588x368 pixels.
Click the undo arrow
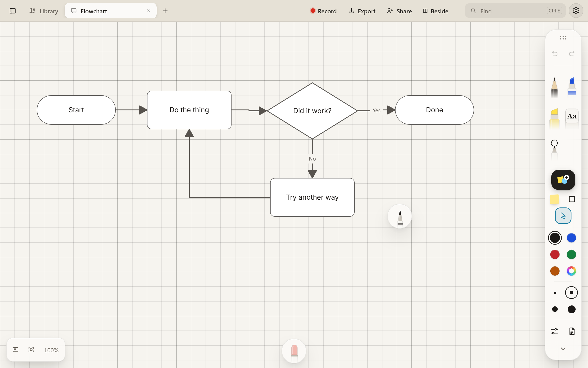point(555,54)
